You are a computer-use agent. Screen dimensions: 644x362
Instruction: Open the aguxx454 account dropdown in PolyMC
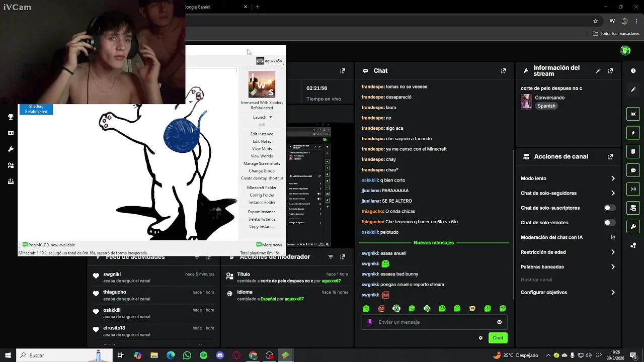coord(270,61)
